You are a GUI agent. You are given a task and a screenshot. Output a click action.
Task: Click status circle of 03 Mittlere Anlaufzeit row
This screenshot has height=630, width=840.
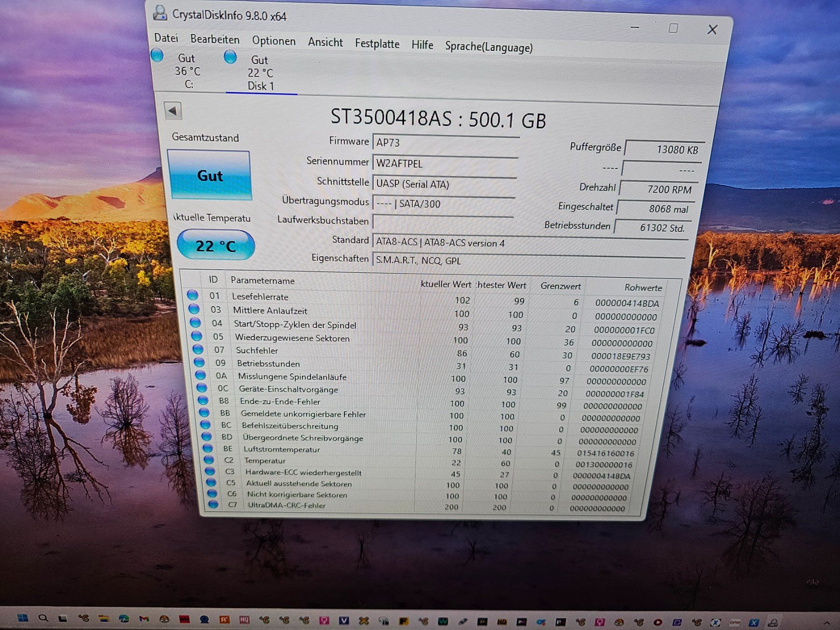[194, 308]
